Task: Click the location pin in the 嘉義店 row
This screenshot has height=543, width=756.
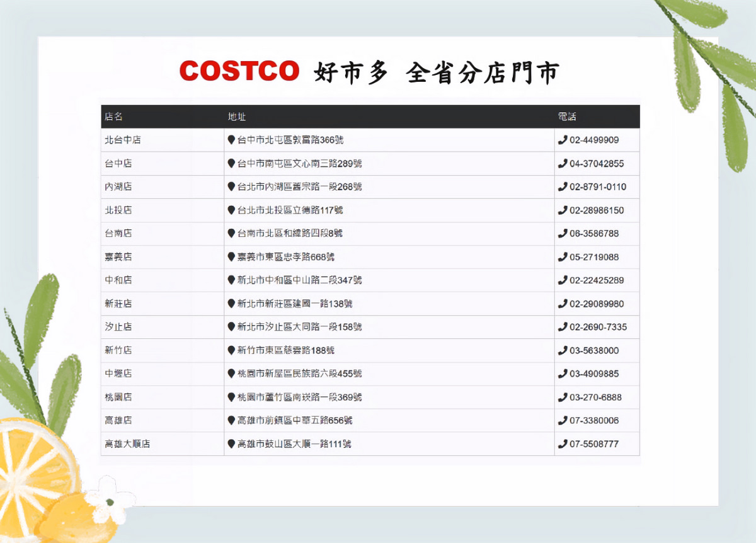Action: click(x=231, y=257)
